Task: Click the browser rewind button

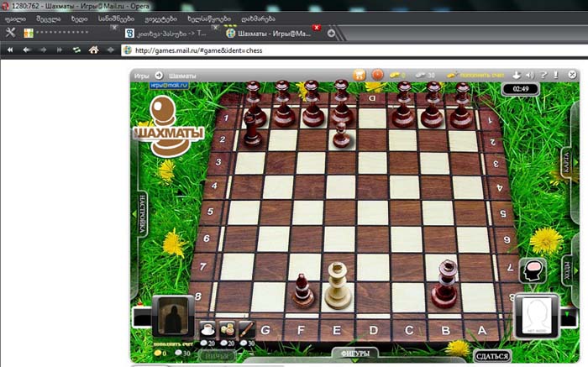Action: [x=10, y=50]
